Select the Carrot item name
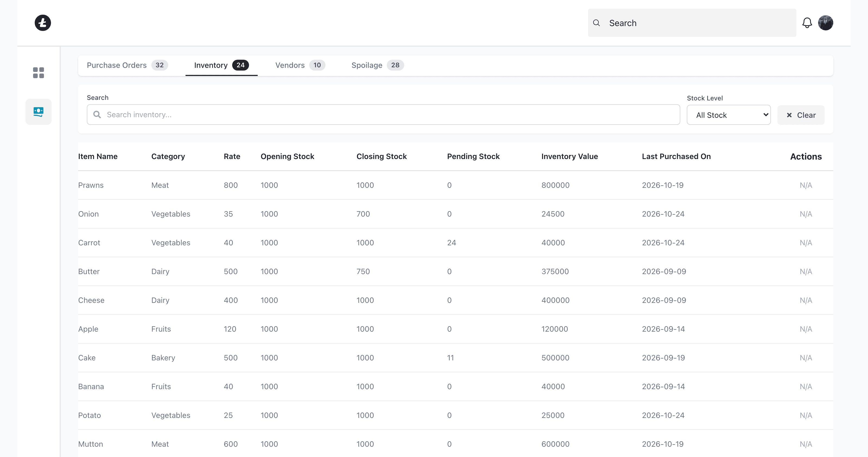868x457 pixels. point(89,243)
